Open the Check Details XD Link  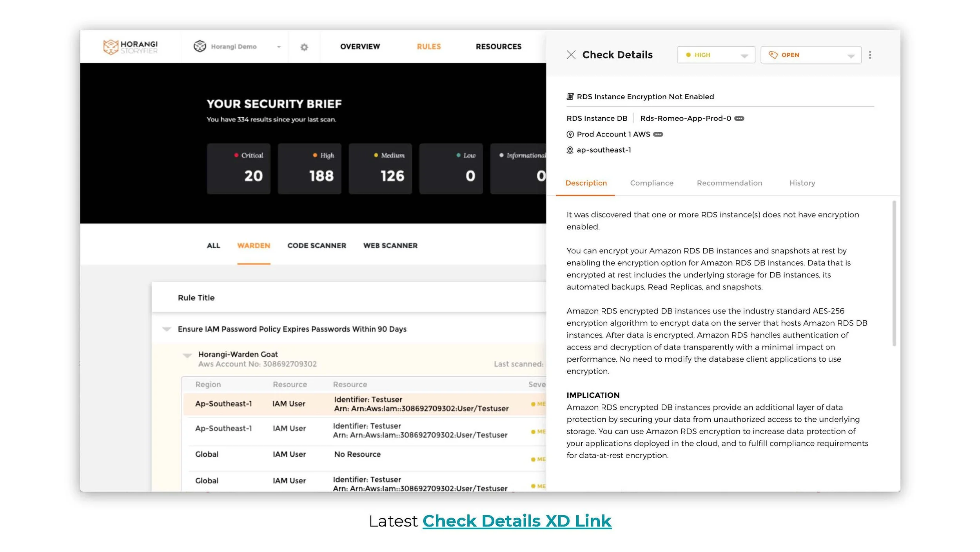click(517, 521)
